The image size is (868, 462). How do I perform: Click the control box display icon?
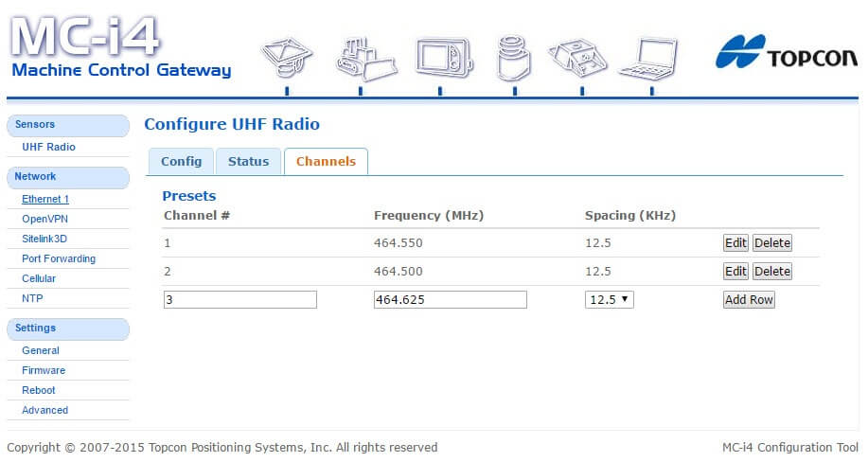tap(445, 58)
